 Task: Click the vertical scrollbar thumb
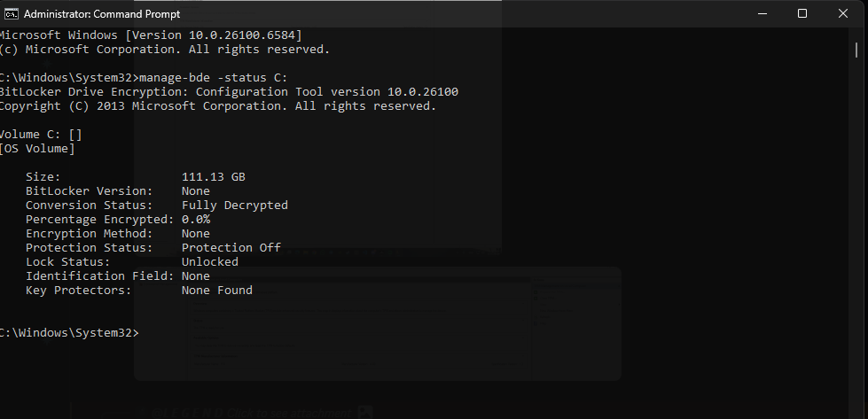tap(856, 50)
